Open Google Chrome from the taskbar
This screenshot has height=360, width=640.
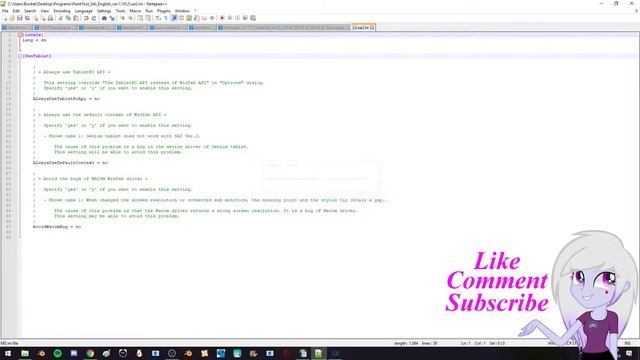90,353
